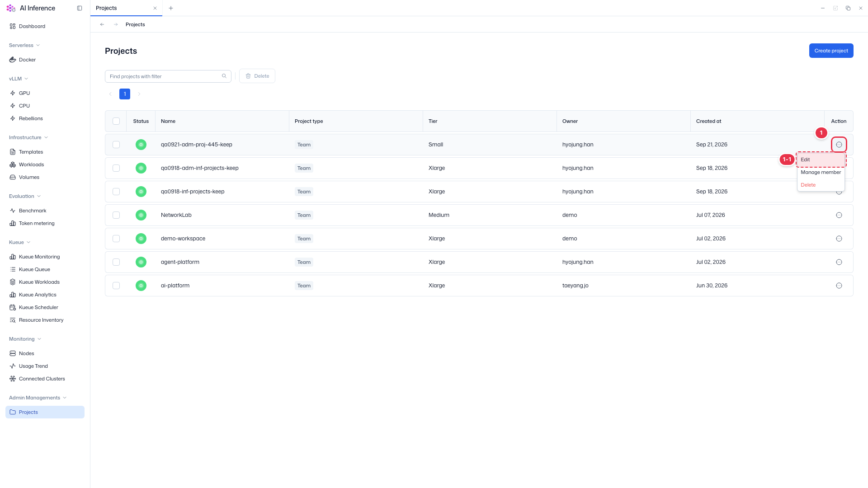Choose Edit from the action menu
This screenshot has height=488, width=868.
(821, 160)
